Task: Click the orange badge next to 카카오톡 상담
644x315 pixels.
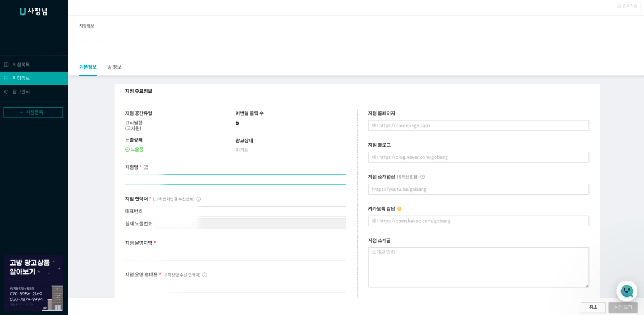Action: coord(399,209)
